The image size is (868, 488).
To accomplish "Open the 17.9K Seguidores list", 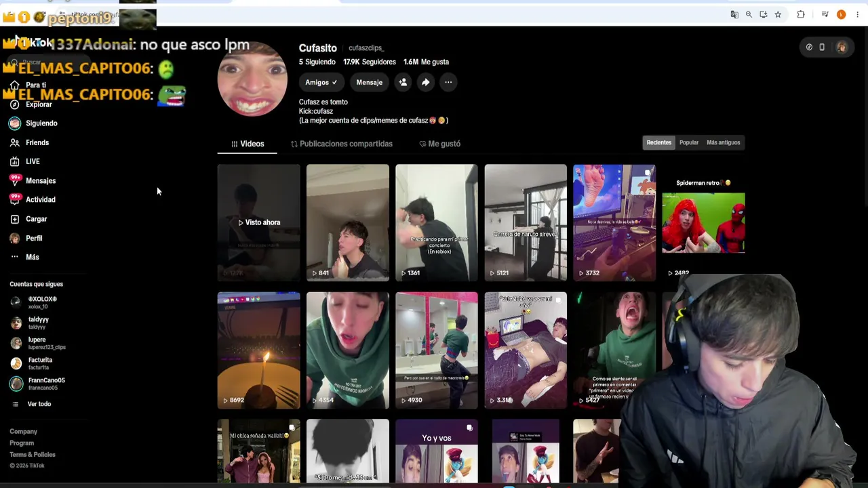I will coord(370,62).
